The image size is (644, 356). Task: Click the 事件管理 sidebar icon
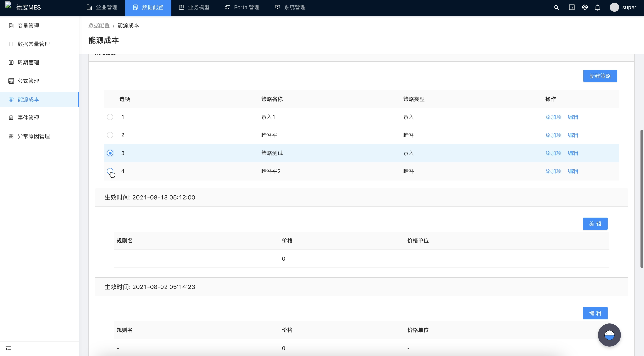(x=11, y=118)
